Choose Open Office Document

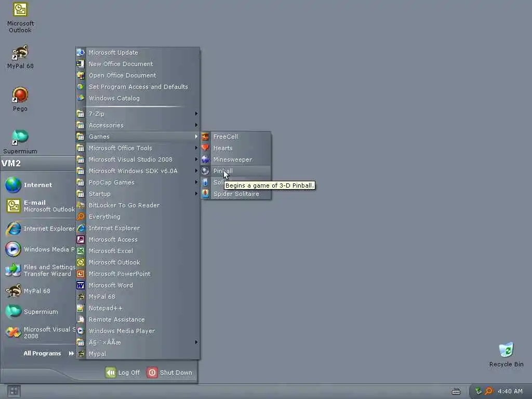138,75
